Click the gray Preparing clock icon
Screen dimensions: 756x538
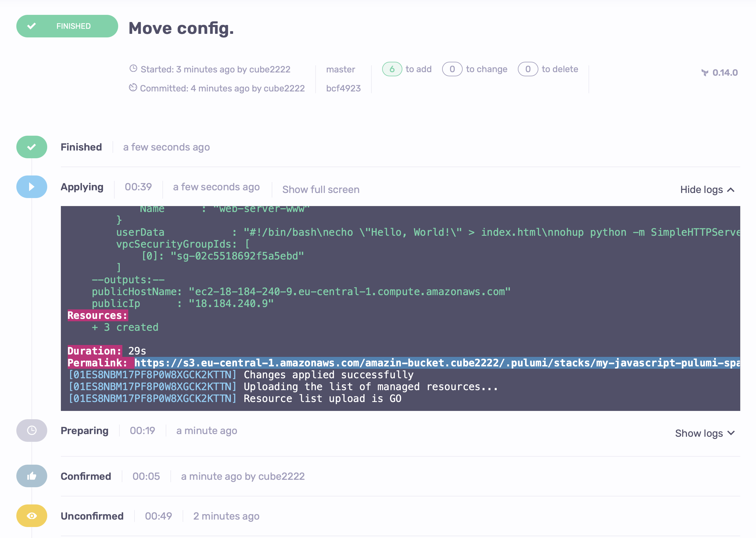31,430
